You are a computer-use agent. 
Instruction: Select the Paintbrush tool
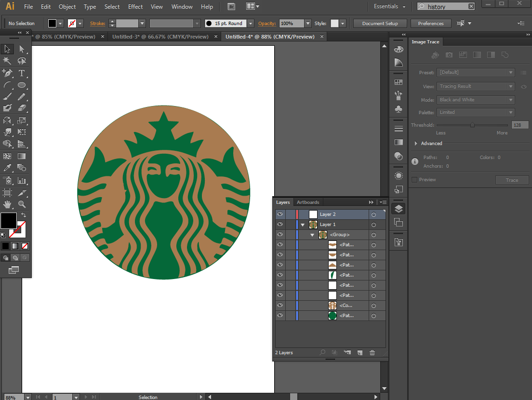coord(7,97)
